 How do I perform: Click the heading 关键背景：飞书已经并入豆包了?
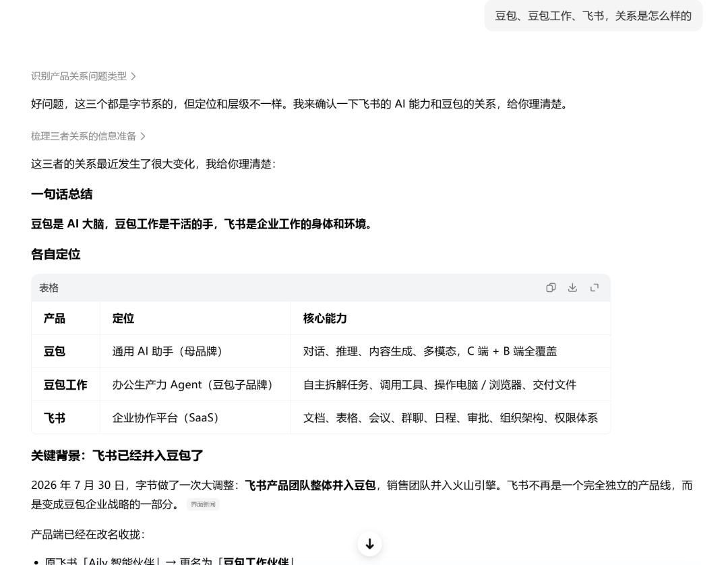[117, 455]
